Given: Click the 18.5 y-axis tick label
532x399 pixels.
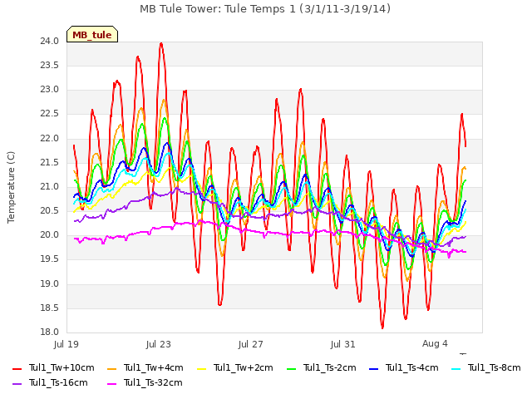Looking at the screenshot, I should tap(50, 308).
